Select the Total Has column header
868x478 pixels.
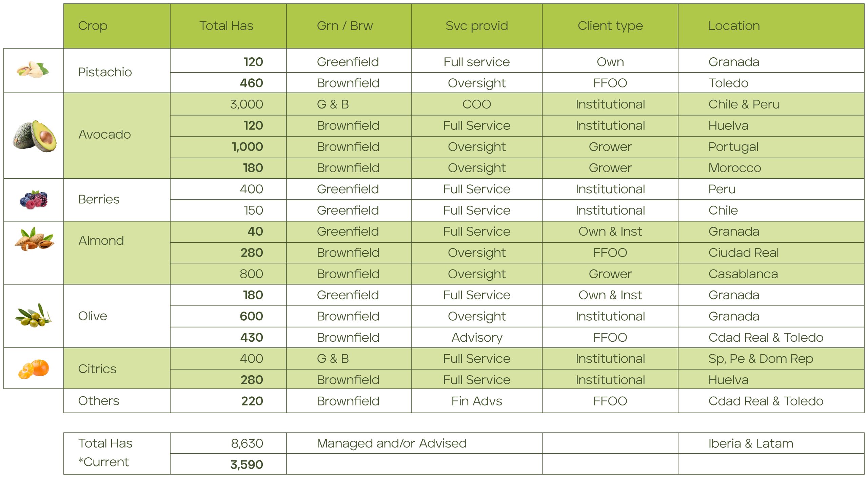click(x=226, y=26)
